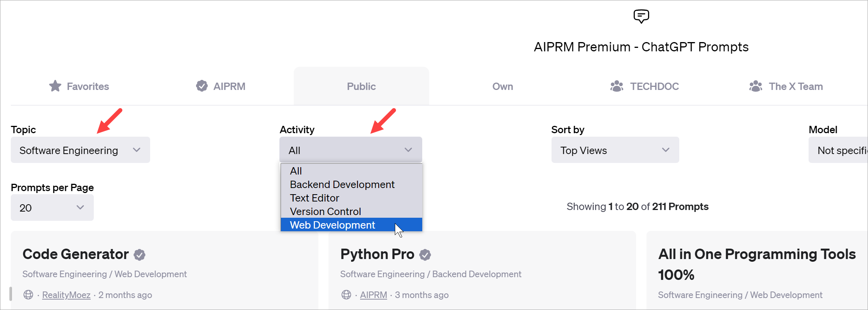Click the star icon beside Favorites

point(55,86)
